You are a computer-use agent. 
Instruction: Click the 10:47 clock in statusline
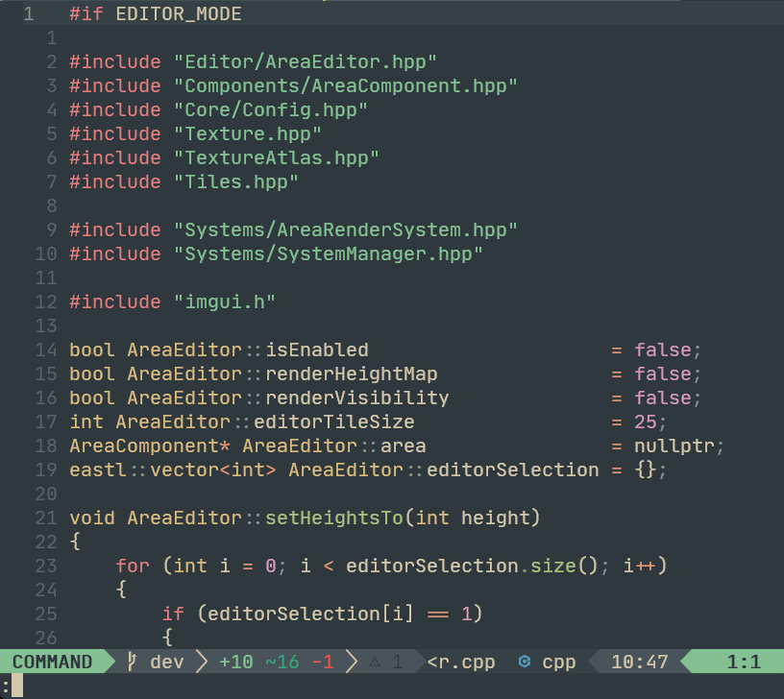[640, 662]
